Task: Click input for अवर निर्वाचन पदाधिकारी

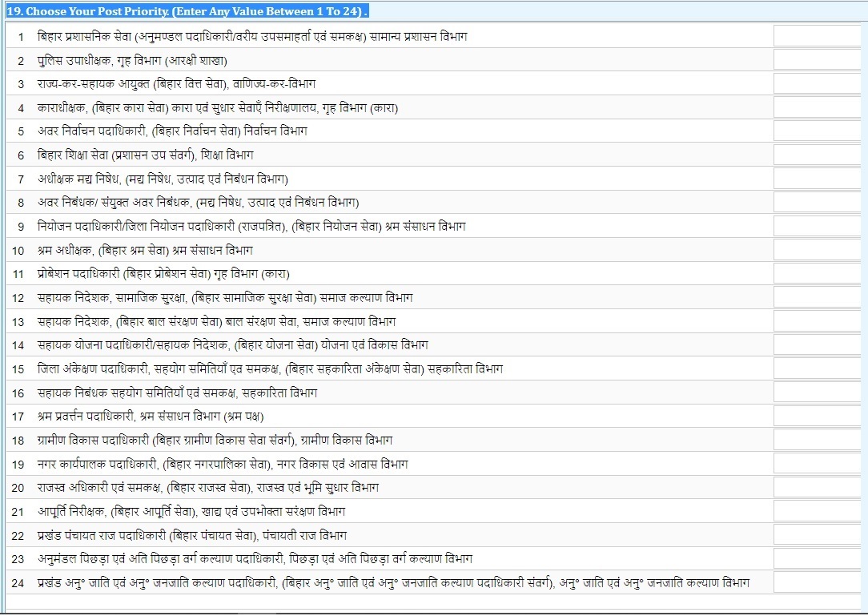Action: pos(816,131)
